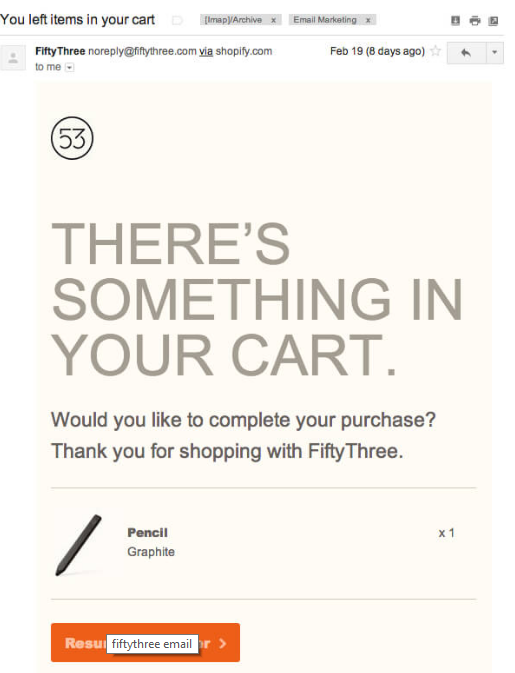515x673 pixels.
Task: Star the FiftyThree email
Action: [x=435, y=51]
